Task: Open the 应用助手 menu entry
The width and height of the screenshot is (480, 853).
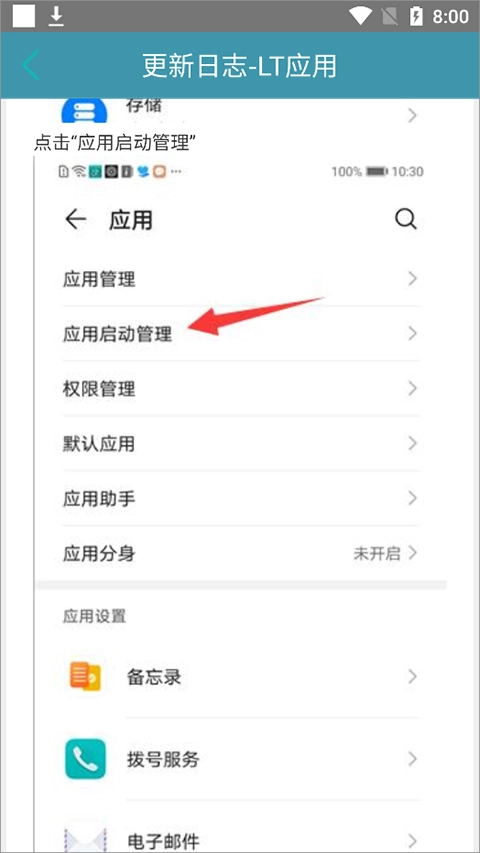Action: click(x=241, y=498)
